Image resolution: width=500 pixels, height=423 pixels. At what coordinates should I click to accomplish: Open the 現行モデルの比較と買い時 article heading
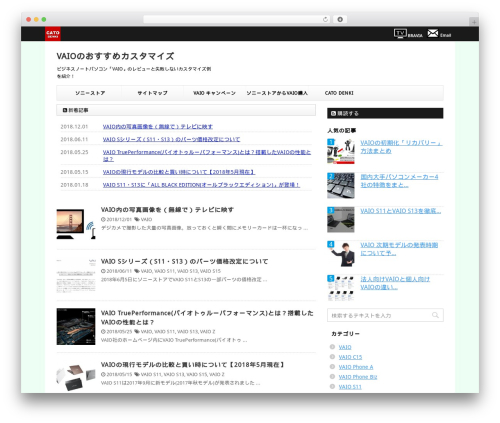tap(192, 365)
